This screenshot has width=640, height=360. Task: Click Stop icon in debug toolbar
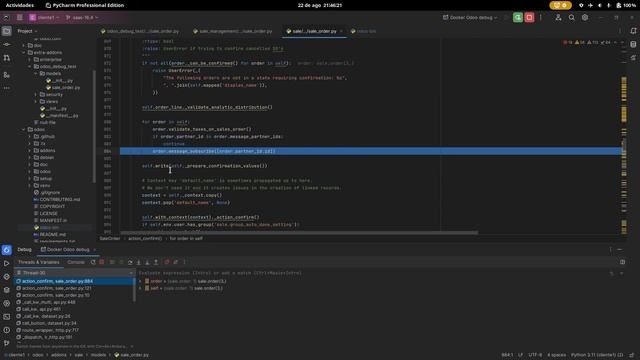pyautogui.click(x=102, y=262)
